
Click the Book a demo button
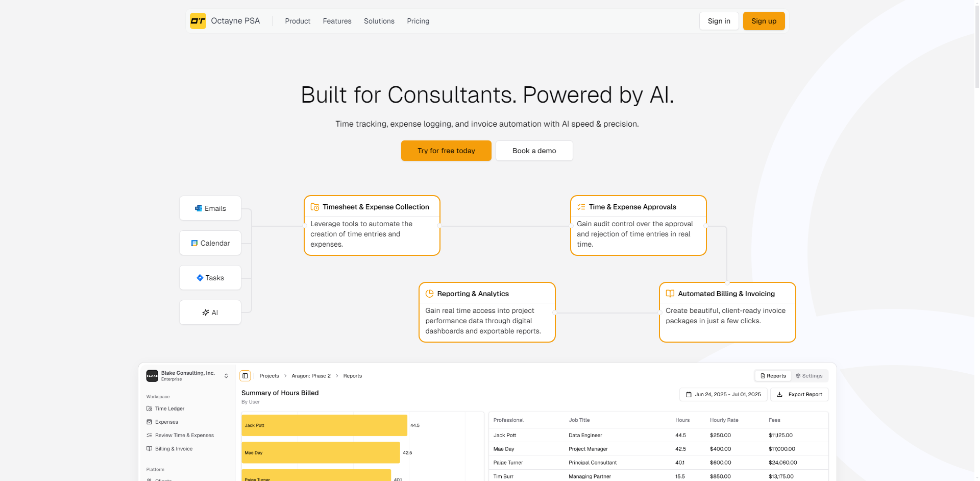coord(534,151)
